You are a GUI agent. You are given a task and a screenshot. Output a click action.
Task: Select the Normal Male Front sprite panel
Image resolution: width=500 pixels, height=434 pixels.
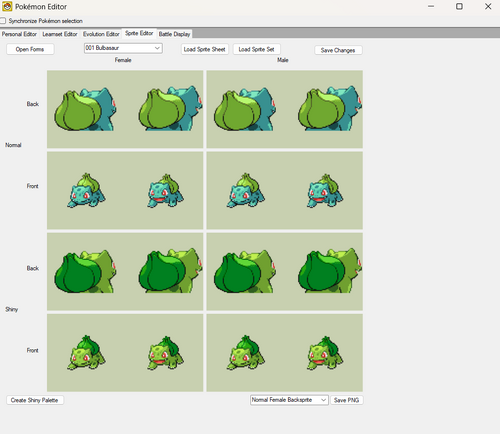[x=285, y=190]
